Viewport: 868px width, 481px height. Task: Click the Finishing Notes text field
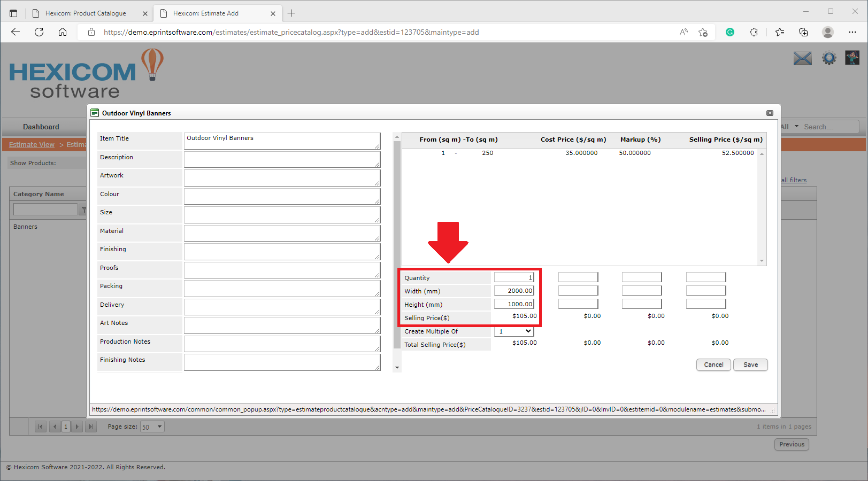[x=282, y=362]
